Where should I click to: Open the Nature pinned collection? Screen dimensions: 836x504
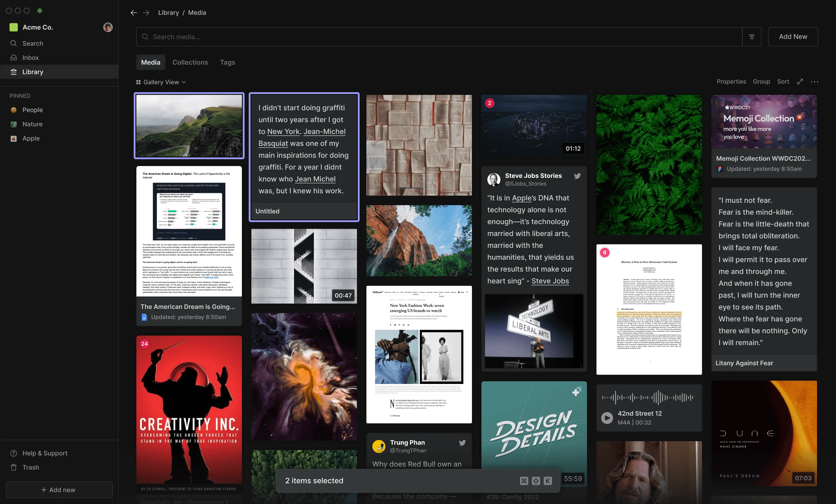click(59, 124)
